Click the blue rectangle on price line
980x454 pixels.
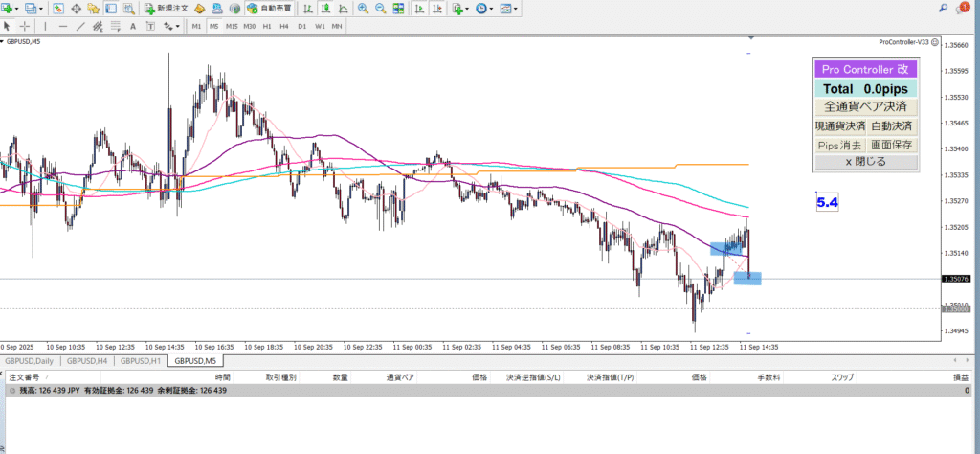(x=747, y=279)
